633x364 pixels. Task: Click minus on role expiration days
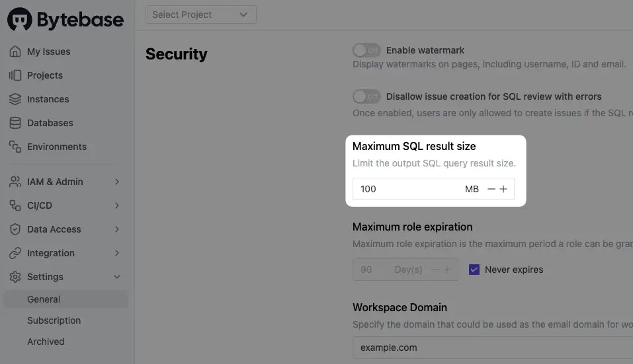tap(435, 270)
